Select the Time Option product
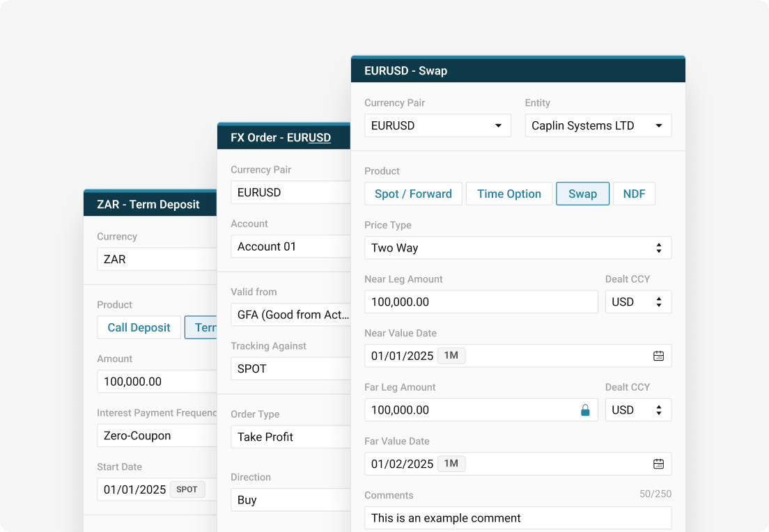769x532 pixels. (x=509, y=194)
